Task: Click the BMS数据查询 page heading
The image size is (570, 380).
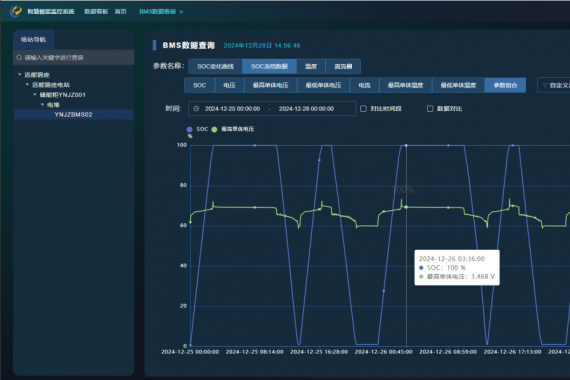Action: point(188,45)
